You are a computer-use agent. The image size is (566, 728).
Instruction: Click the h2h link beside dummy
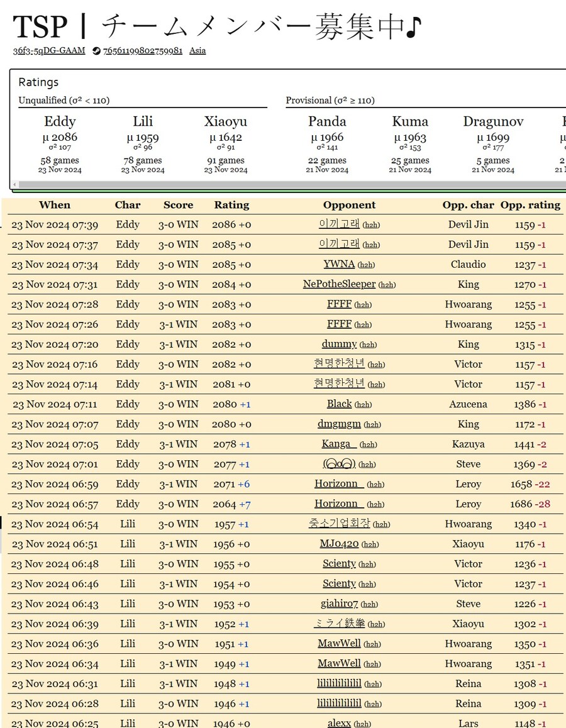point(368,345)
